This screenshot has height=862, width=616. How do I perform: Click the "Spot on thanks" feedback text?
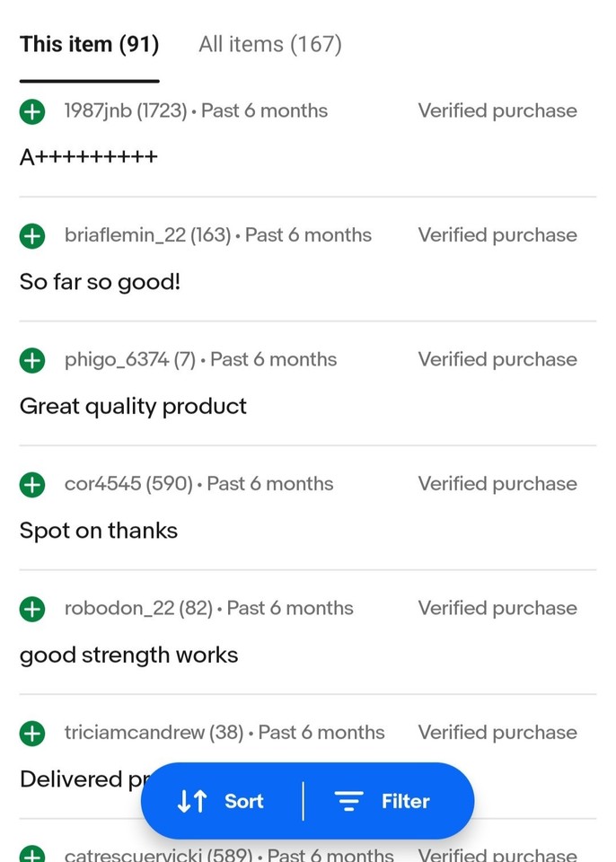pos(99,531)
